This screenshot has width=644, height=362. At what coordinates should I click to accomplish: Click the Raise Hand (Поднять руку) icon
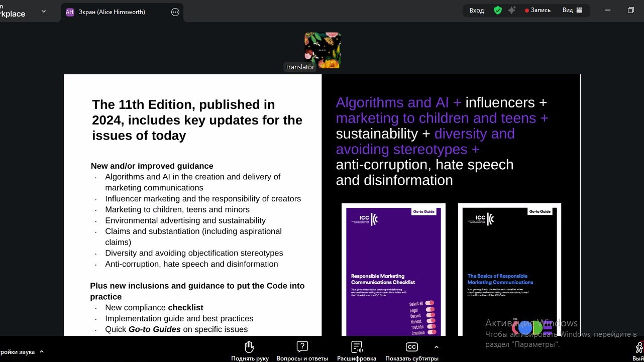(250, 347)
